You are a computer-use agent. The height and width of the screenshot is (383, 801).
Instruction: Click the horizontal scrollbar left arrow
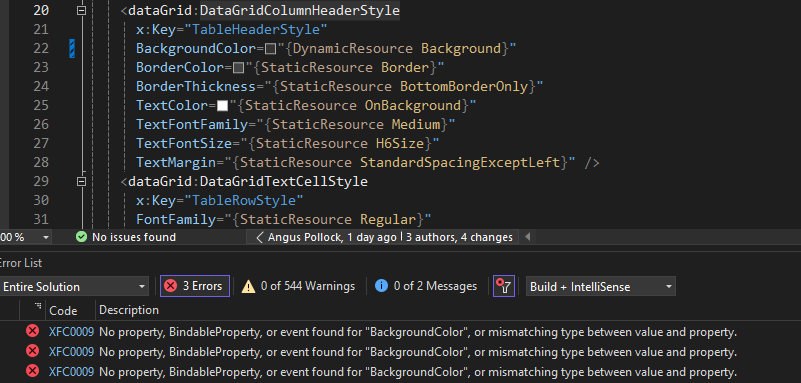(528, 237)
